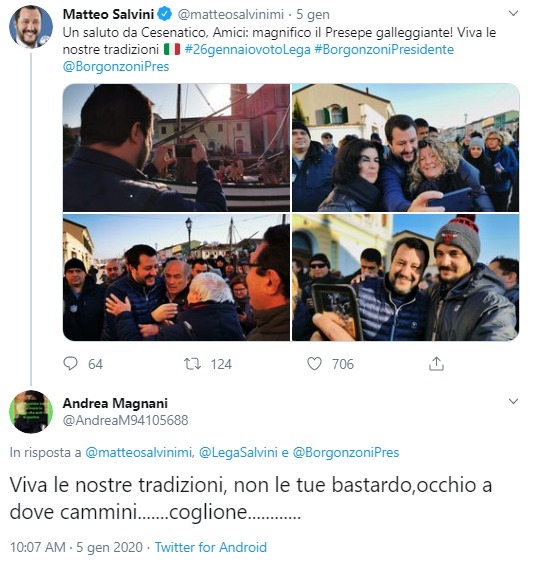
Task: Open the #26gennaiovotoLega hashtag
Action: (247, 49)
